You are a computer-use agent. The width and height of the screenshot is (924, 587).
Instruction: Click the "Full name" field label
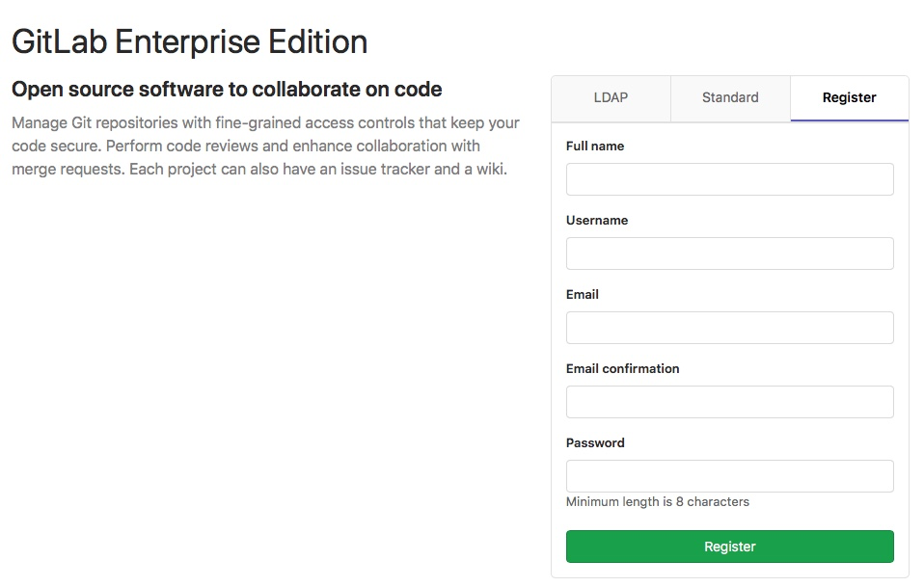pyautogui.click(x=595, y=147)
